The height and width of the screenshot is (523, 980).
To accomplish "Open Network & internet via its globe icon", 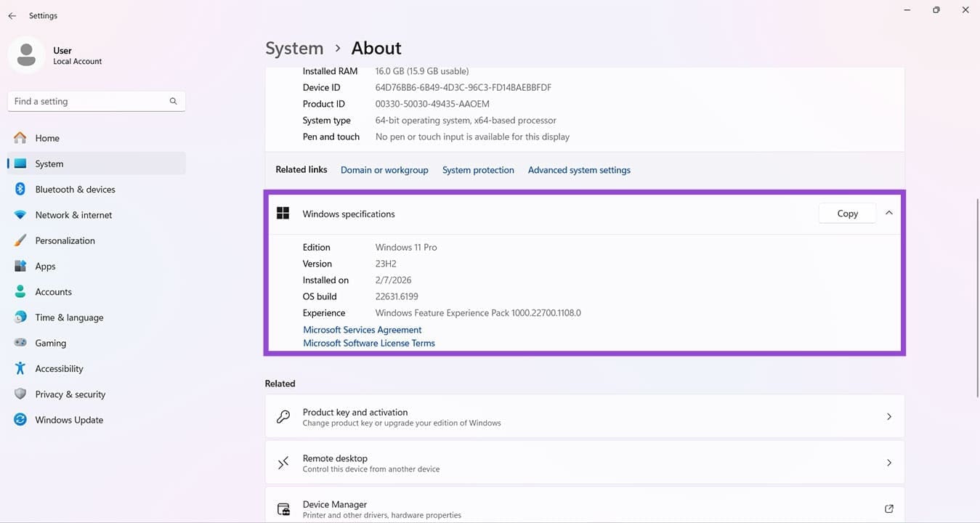I will coord(21,214).
